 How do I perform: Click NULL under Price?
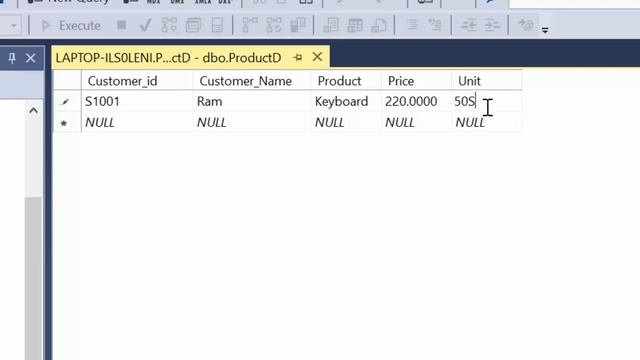click(416, 122)
